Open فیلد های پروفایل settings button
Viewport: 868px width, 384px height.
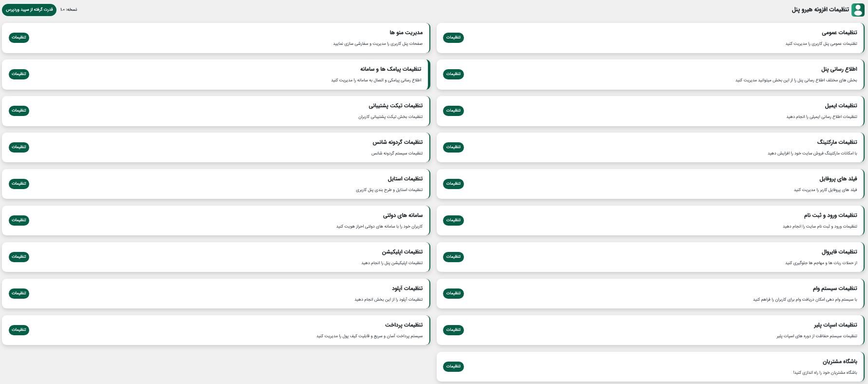(453, 184)
